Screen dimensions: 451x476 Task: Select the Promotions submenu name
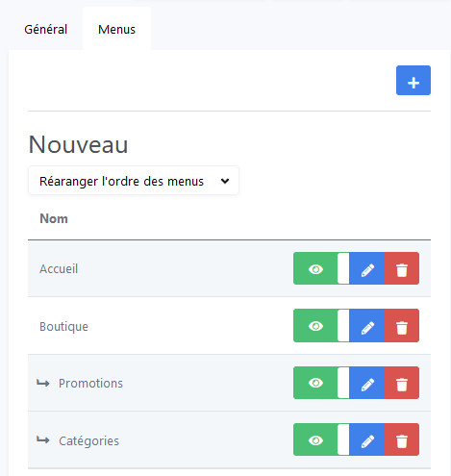coord(90,383)
